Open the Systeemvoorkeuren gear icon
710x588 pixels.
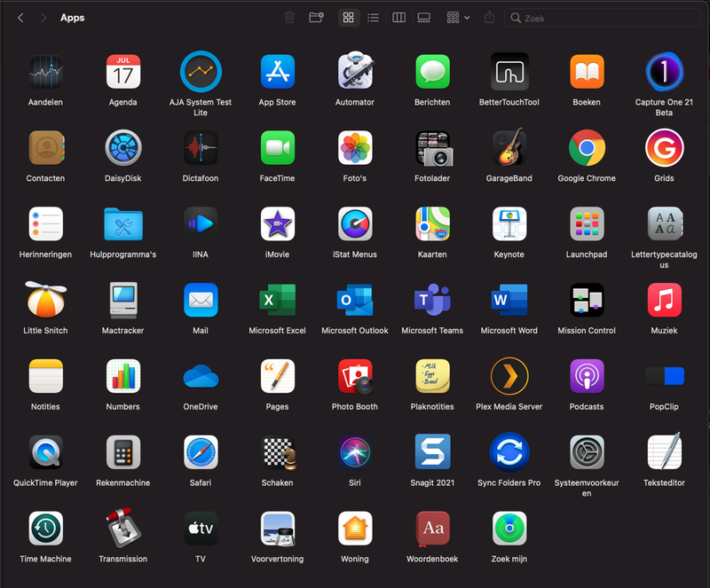(x=587, y=452)
